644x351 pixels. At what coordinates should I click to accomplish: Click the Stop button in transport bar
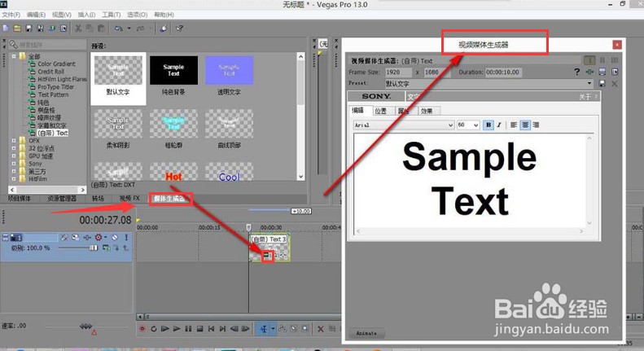click(199, 329)
